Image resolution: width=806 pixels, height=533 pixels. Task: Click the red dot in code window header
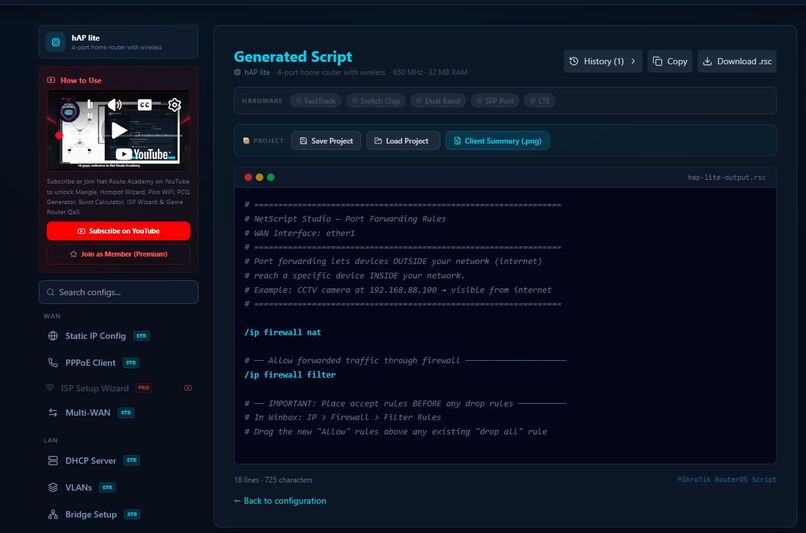248,177
